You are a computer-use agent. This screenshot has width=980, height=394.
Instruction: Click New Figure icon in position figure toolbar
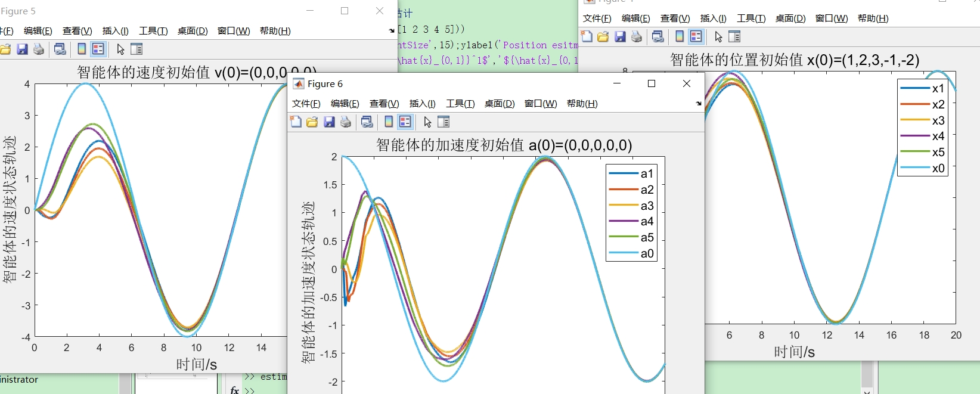[x=587, y=36]
